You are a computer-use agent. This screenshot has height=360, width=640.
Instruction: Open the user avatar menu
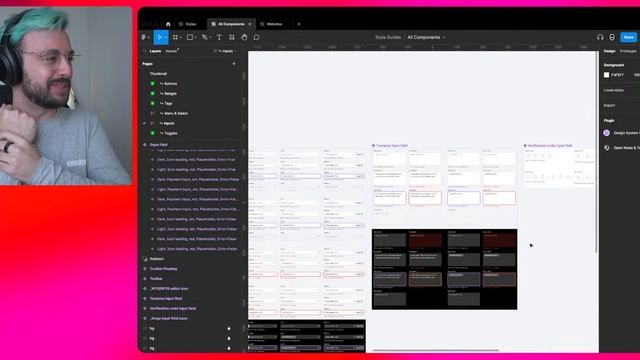[x=612, y=37]
